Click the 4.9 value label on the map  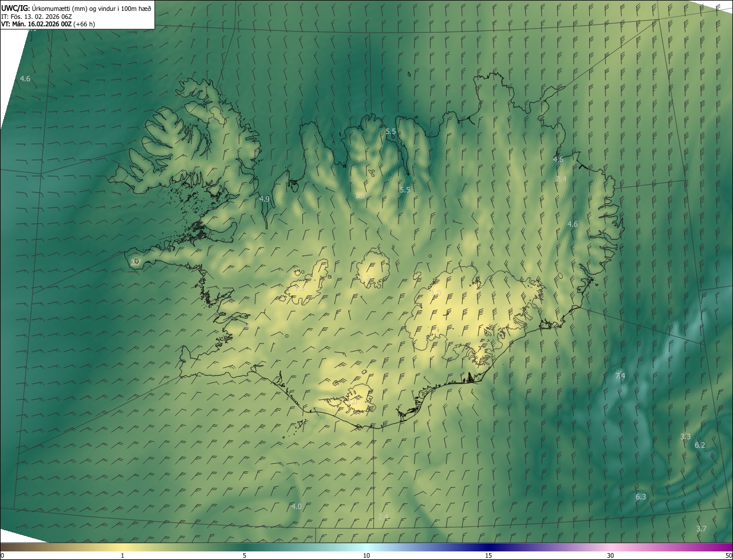coord(264,199)
